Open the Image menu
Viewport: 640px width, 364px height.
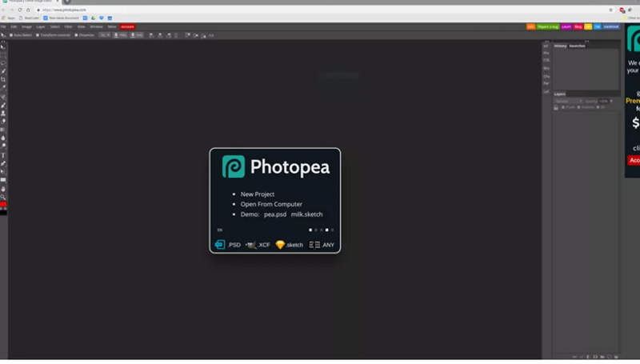pos(26,26)
